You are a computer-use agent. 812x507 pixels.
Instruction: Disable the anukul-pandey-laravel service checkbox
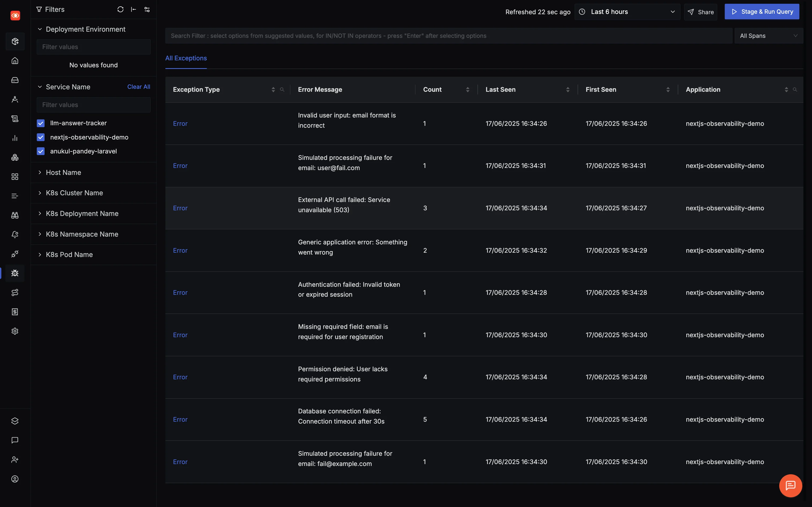point(41,151)
